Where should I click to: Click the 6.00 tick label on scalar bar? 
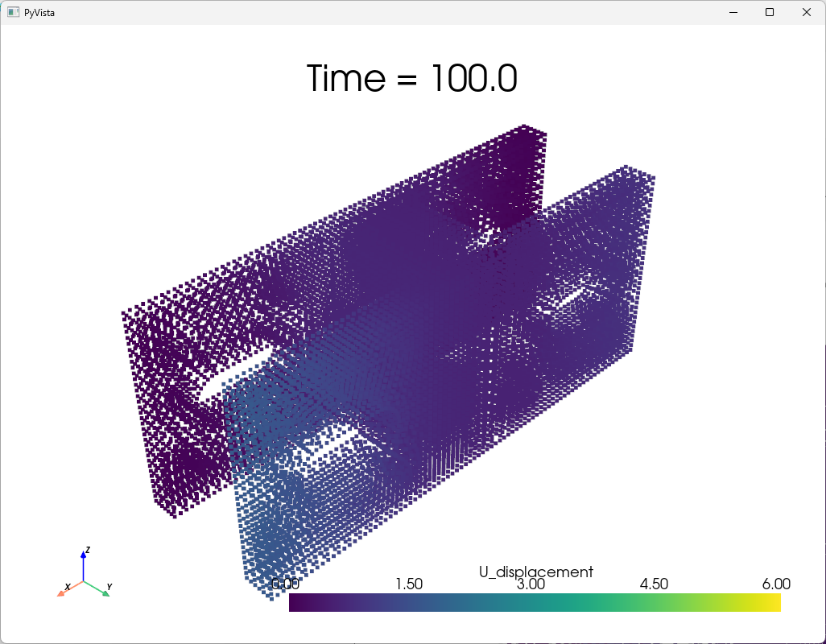click(x=776, y=584)
